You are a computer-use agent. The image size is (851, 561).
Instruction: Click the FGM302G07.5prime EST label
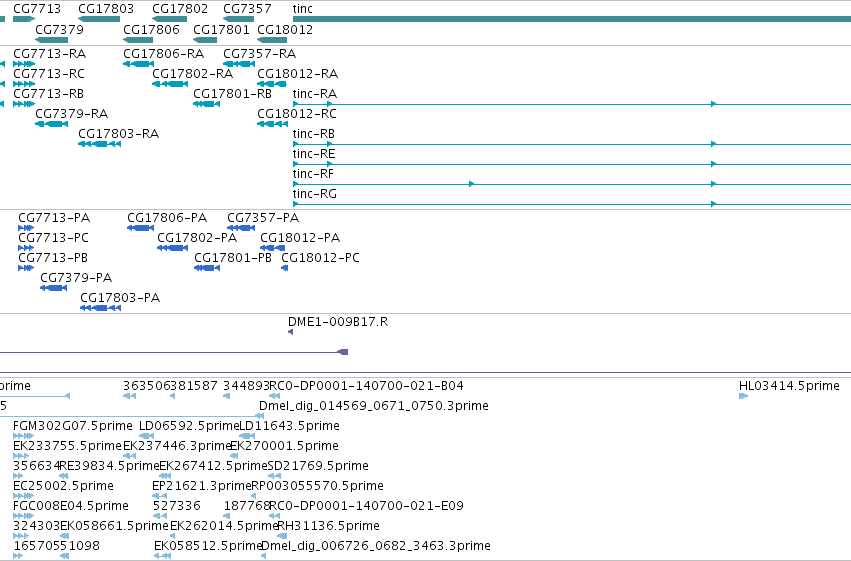click(x=73, y=426)
